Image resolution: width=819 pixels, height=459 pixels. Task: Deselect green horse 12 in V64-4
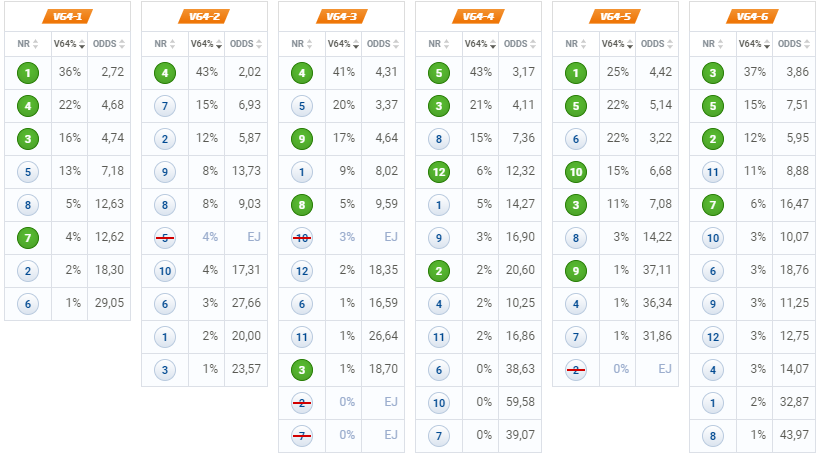pyautogui.click(x=439, y=172)
